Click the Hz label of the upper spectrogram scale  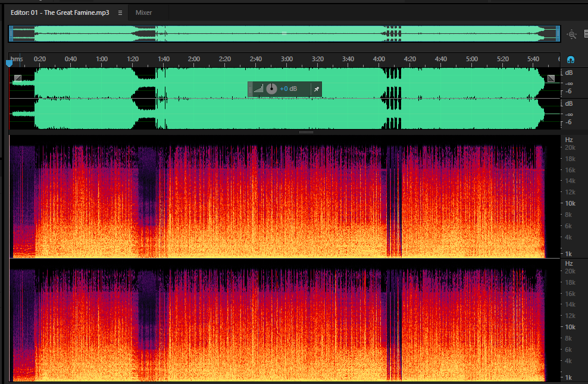[569, 140]
